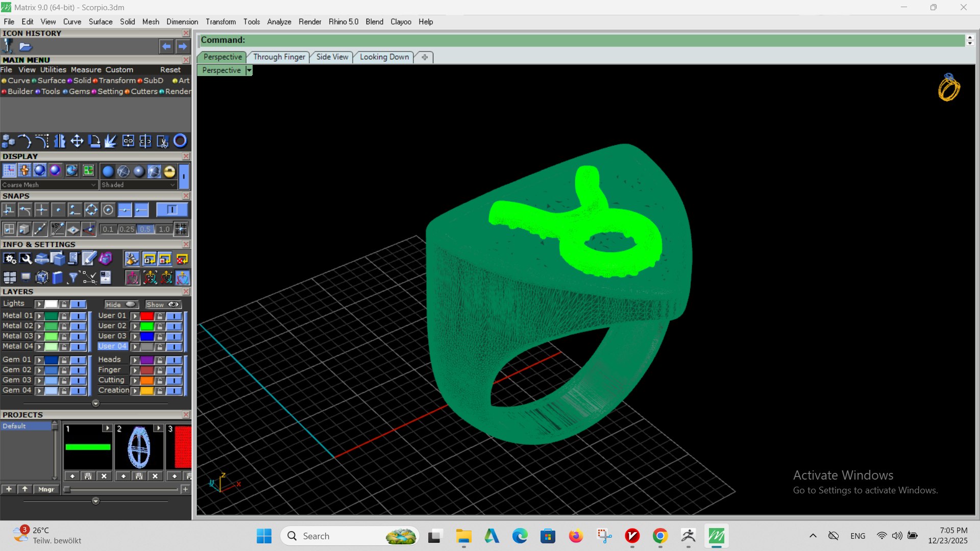Click the wireframe sphere display icon
Screen dimensions: 980x551
pyautogui.click(x=124, y=171)
